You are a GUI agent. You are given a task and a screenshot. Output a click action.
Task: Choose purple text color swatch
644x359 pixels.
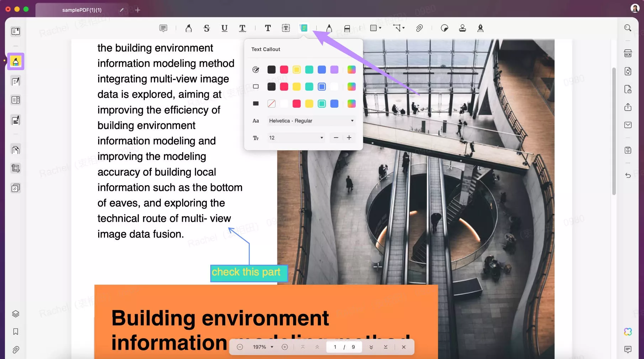pos(334,70)
